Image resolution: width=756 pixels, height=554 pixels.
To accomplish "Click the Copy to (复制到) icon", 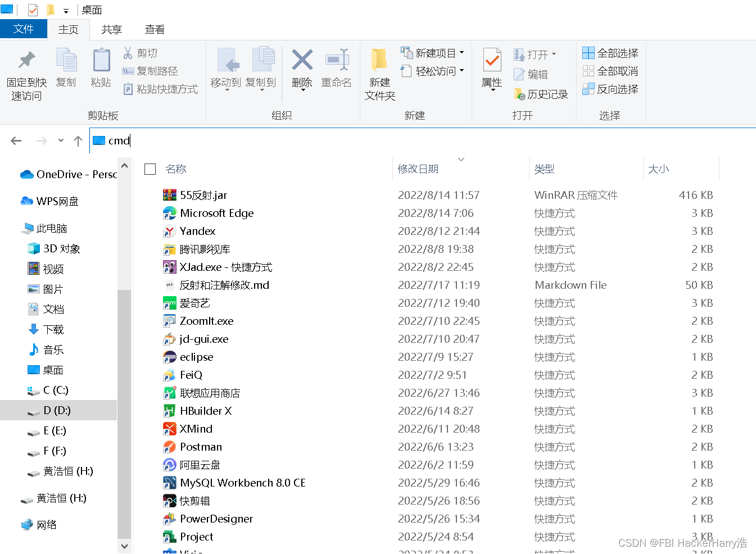I will click(x=262, y=60).
